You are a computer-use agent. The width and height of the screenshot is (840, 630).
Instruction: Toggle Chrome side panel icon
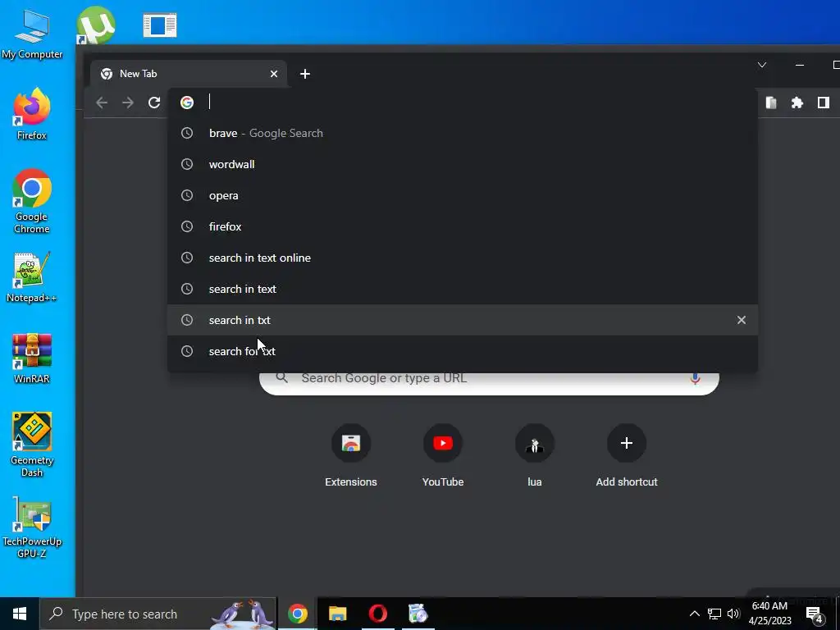tap(824, 103)
